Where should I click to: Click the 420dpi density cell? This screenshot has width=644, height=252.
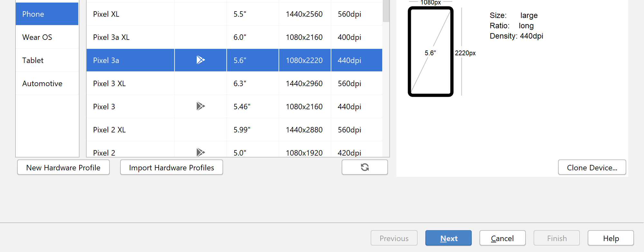click(x=357, y=149)
